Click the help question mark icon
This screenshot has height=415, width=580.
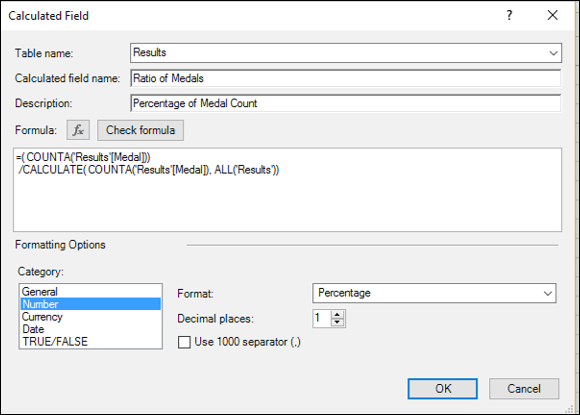coord(509,15)
